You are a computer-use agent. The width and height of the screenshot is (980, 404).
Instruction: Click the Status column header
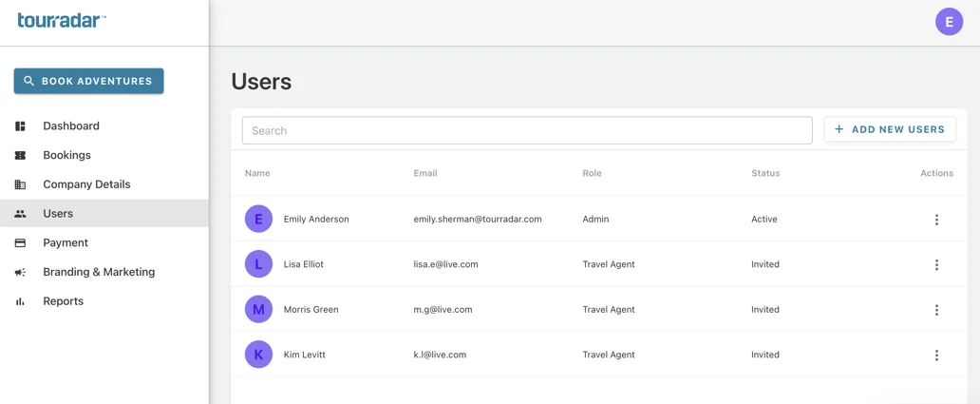[765, 173]
